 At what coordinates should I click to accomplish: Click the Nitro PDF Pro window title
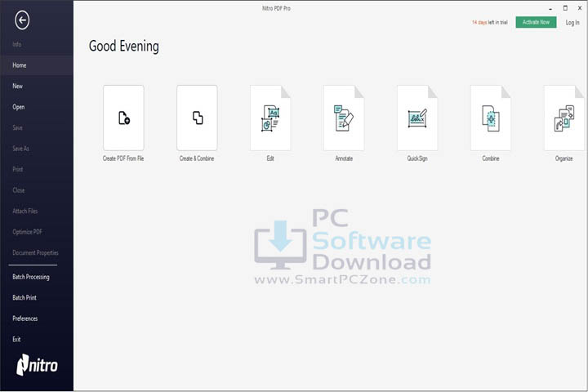tap(276, 8)
